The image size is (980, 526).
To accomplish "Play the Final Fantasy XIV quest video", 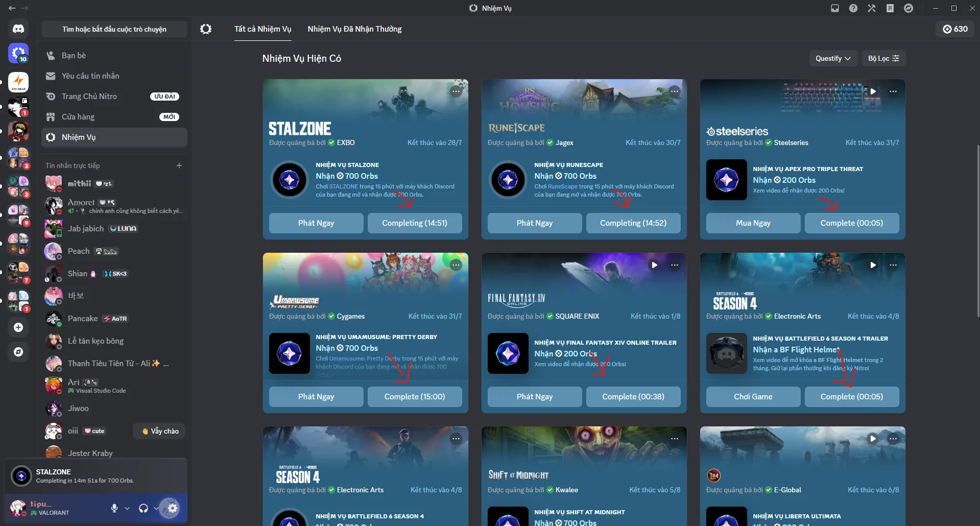I will (654, 265).
